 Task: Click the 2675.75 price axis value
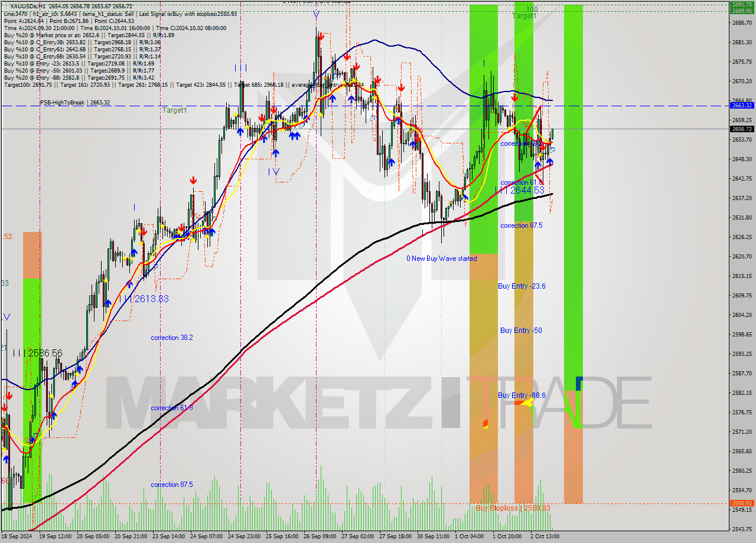point(742,62)
